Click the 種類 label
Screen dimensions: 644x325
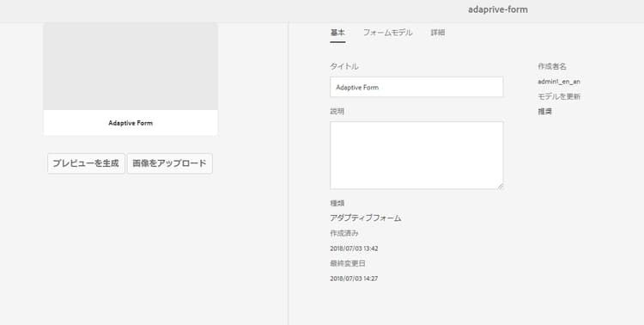pyautogui.click(x=337, y=203)
